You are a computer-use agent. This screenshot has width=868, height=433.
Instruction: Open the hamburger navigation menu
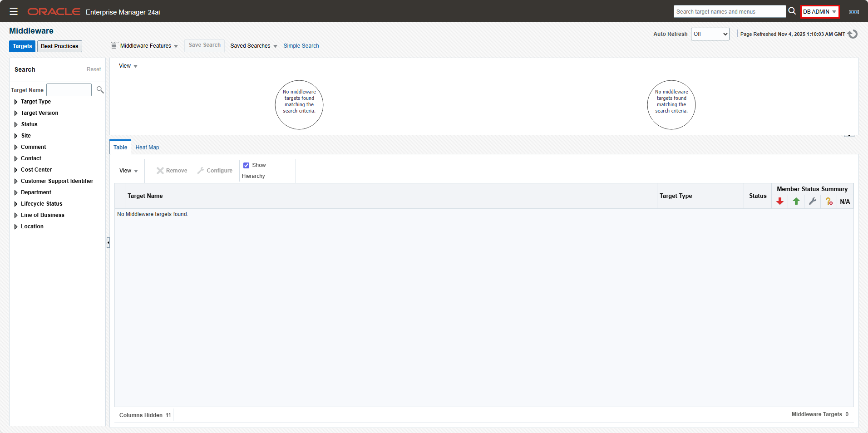tap(13, 11)
